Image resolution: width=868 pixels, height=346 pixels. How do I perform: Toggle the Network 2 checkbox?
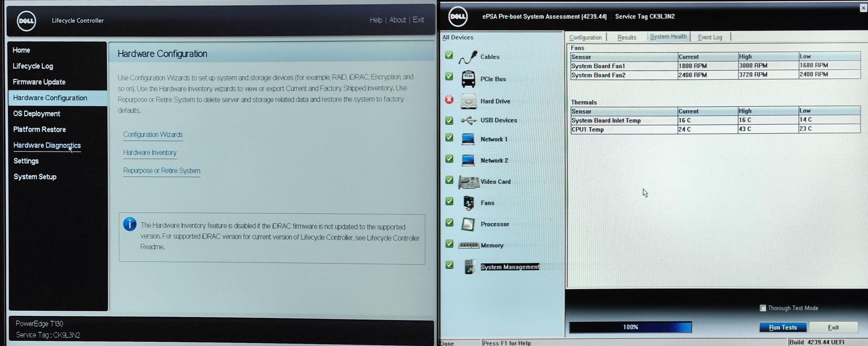click(x=449, y=159)
